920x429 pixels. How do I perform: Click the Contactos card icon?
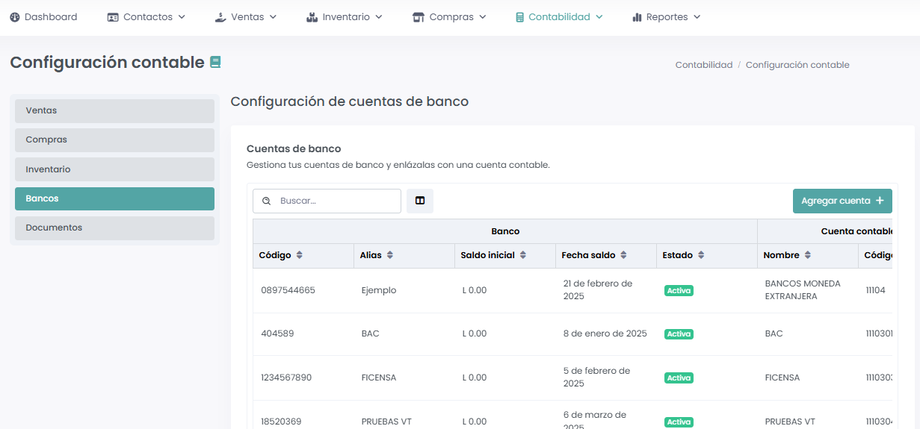point(113,17)
